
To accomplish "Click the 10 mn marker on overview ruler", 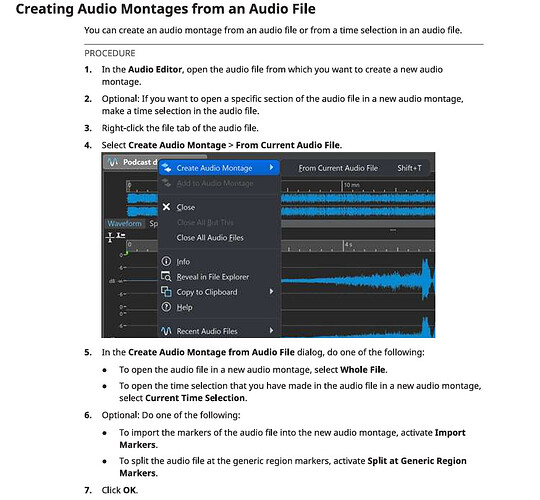I will coord(351,185).
